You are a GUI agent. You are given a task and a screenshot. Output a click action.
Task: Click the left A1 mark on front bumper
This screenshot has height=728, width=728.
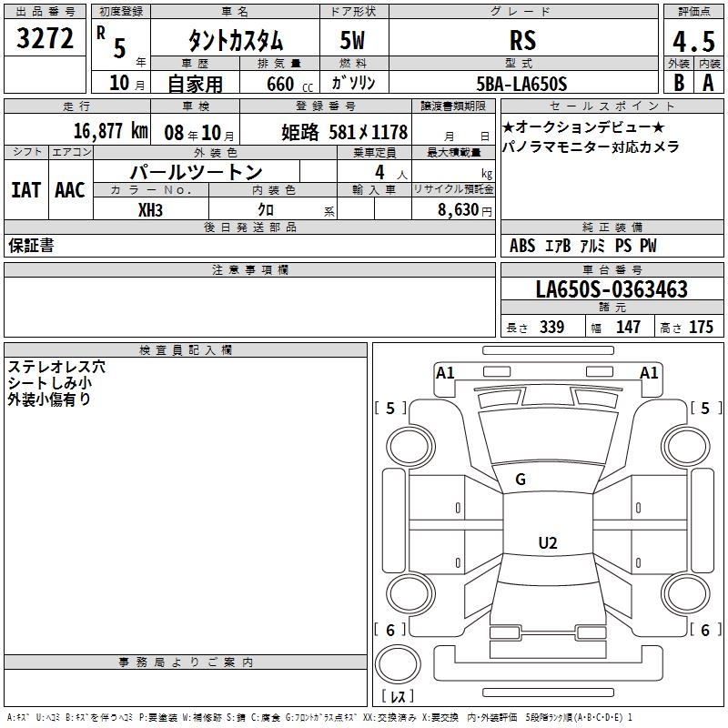[x=445, y=373]
